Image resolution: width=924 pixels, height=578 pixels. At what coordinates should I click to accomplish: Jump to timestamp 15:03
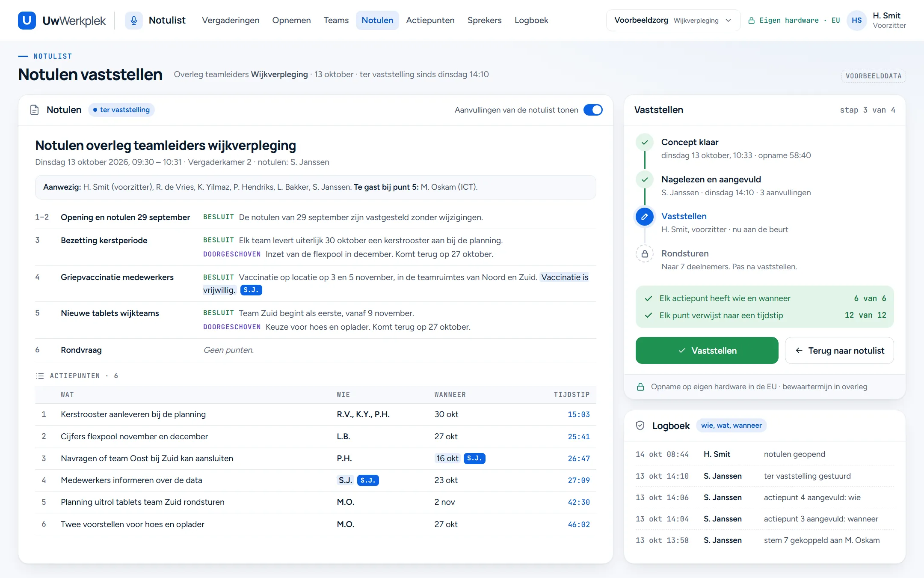pos(578,414)
